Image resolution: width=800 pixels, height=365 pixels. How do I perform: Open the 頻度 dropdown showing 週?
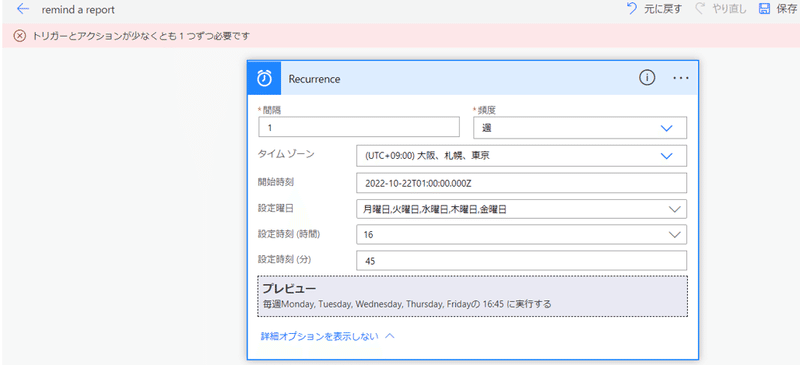pos(580,128)
